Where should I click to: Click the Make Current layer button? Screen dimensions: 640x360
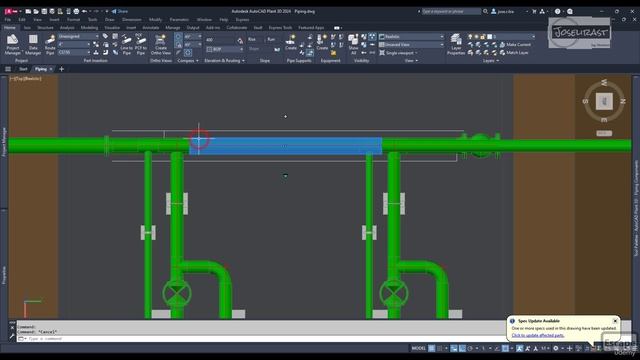[x=516, y=44]
